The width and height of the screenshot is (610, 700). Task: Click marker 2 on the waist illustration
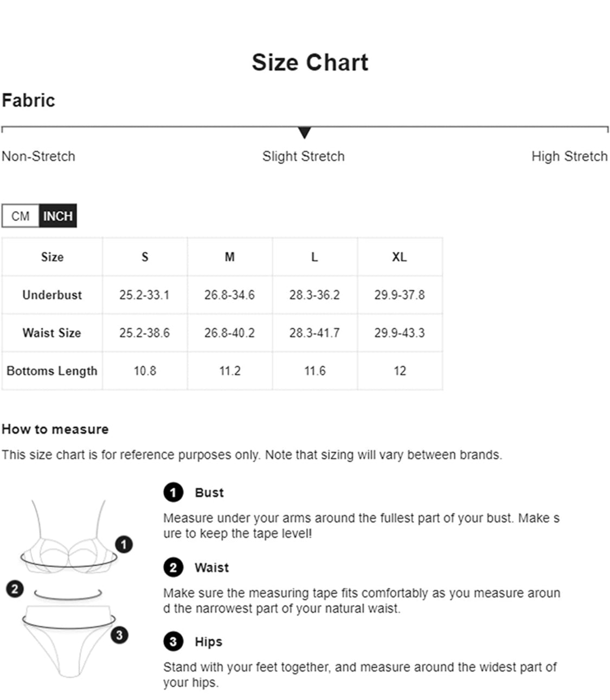coord(15,589)
